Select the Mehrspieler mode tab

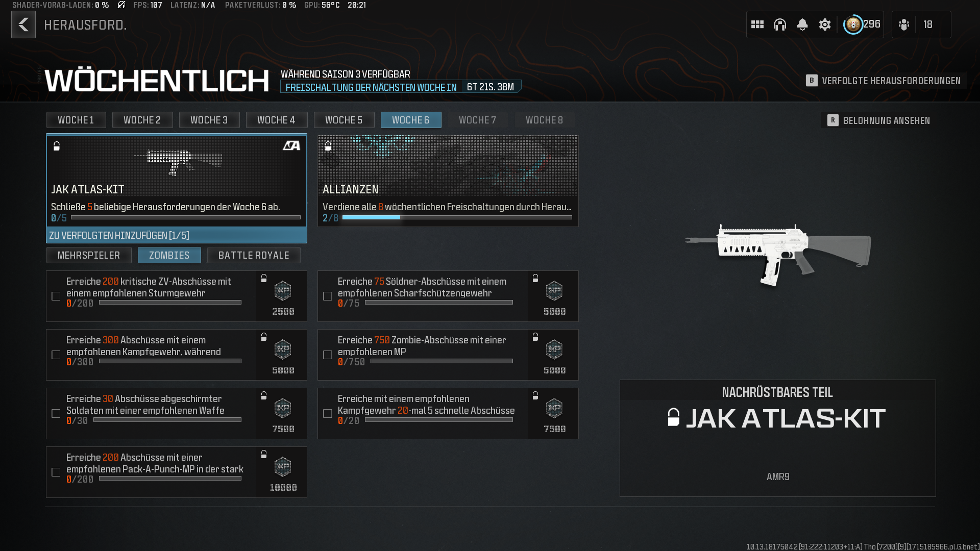click(x=89, y=255)
